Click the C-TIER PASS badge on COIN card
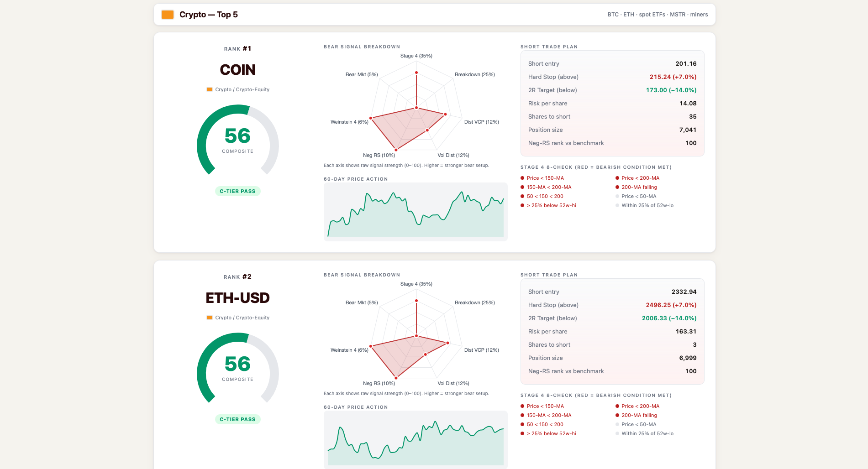 click(238, 191)
